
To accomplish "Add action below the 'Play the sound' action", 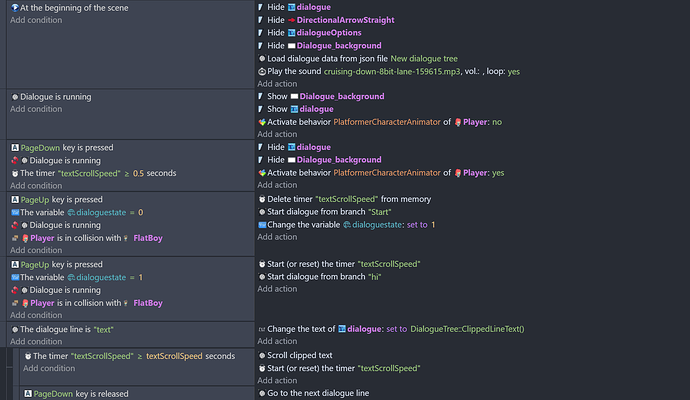I will click(277, 84).
